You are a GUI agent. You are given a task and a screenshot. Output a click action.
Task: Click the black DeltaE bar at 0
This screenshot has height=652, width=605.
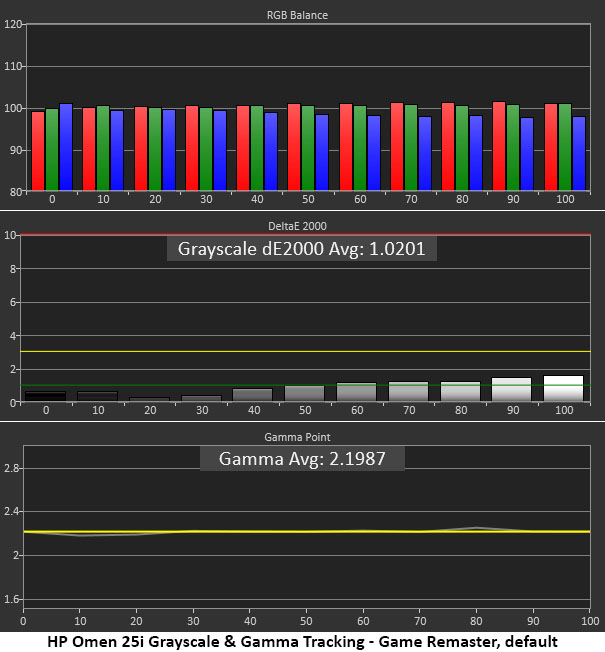[46, 396]
